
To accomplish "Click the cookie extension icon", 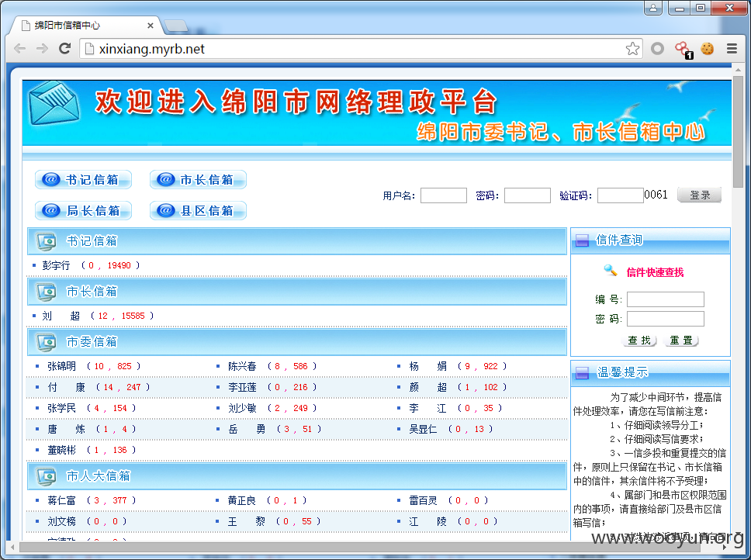I will point(708,48).
